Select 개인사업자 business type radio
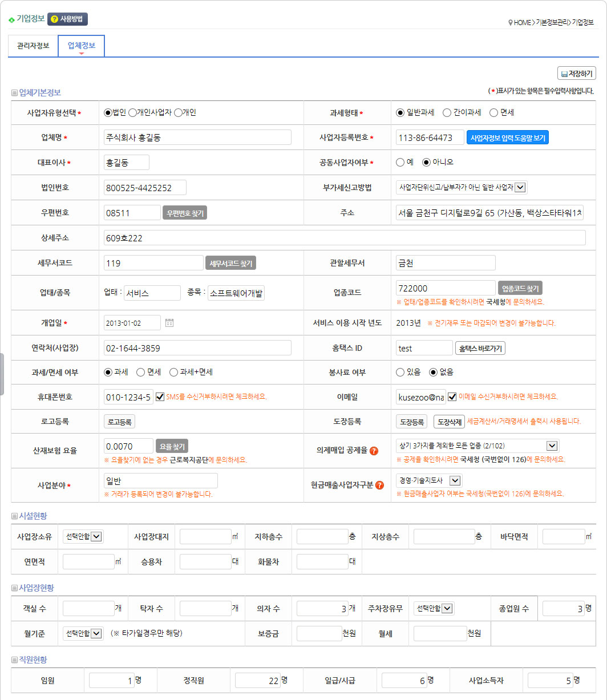Image resolution: width=607 pixels, height=700 pixels. [132, 112]
